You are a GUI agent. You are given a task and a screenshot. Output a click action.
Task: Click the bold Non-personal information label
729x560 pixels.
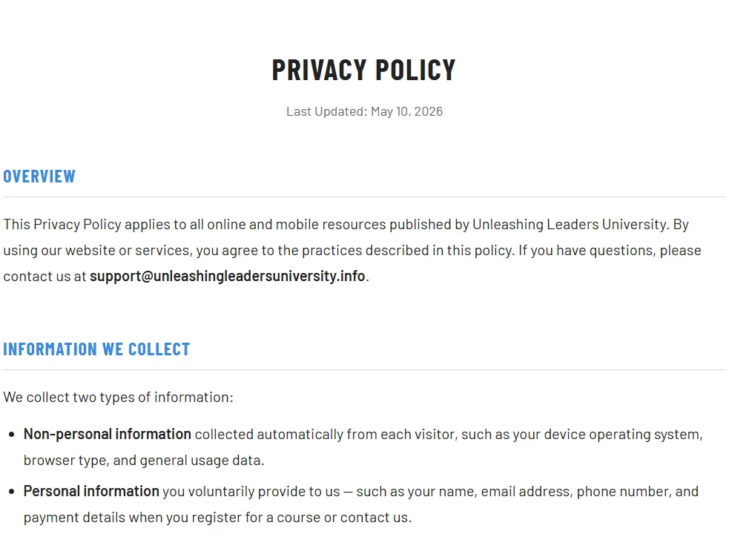click(108, 434)
